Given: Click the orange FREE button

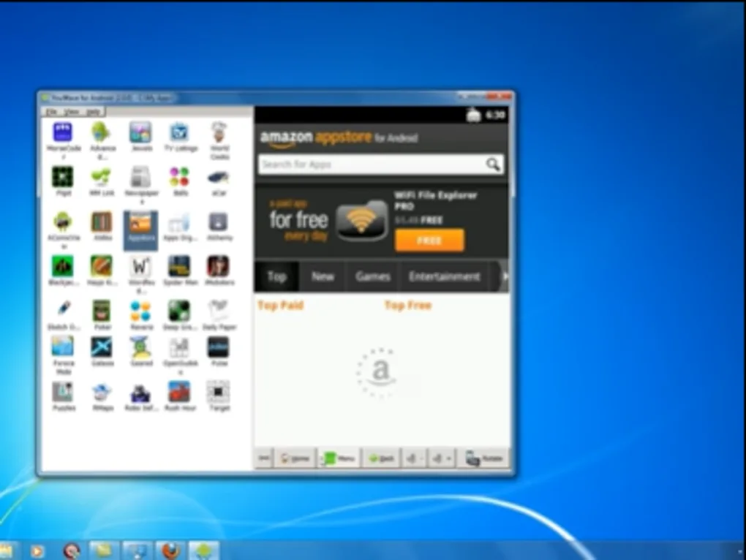Looking at the screenshot, I should [429, 241].
